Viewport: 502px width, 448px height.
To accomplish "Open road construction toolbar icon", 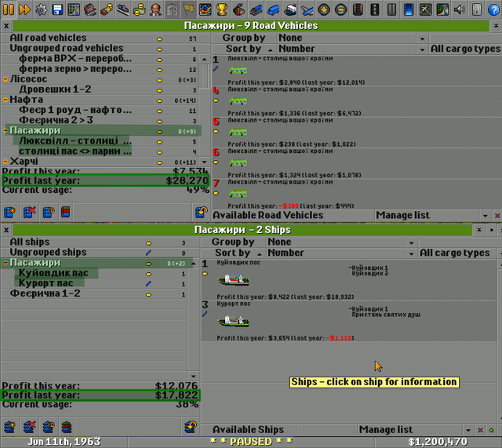I will tap(375, 9).
